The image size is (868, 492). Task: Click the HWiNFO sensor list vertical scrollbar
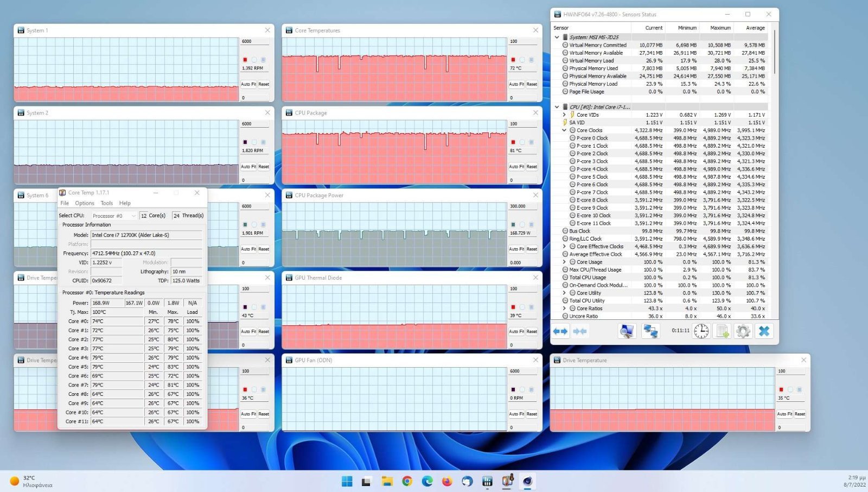click(x=774, y=52)
